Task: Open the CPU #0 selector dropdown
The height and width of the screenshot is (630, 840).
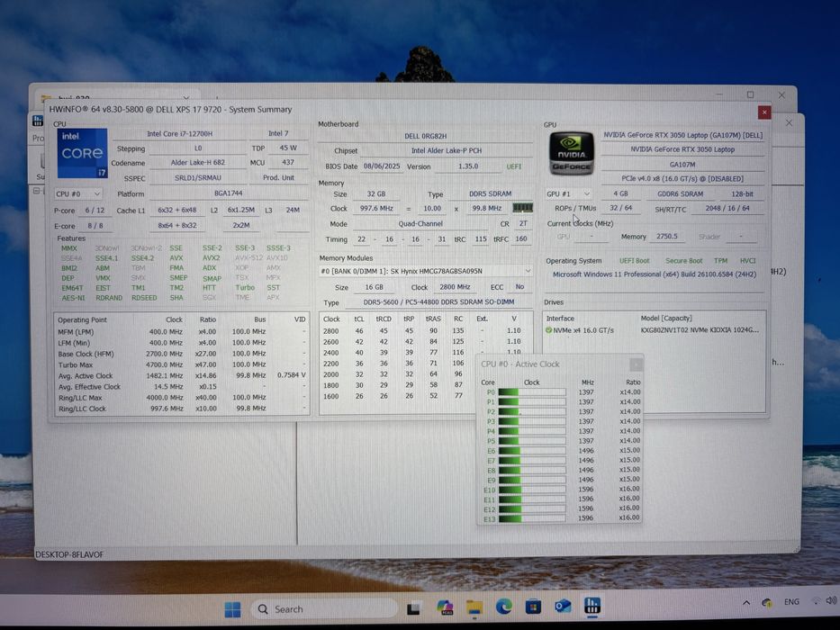Action: click(77, 193)
